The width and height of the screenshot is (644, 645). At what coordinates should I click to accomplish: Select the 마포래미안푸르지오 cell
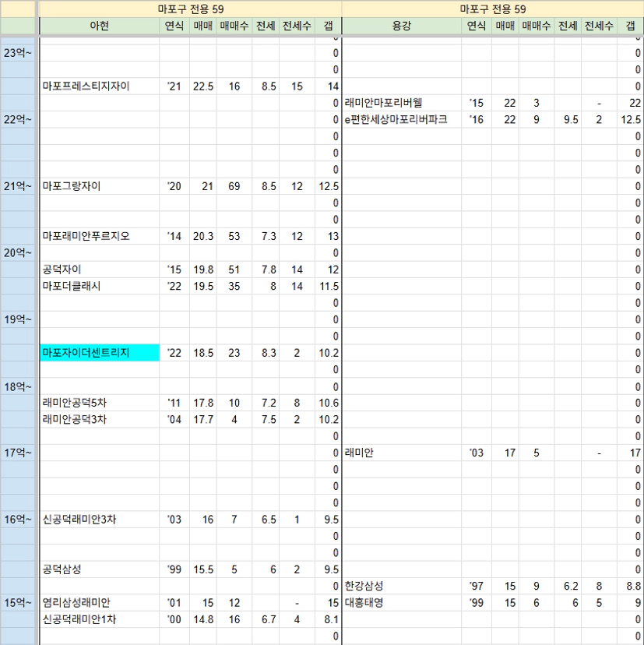point(100,236)
